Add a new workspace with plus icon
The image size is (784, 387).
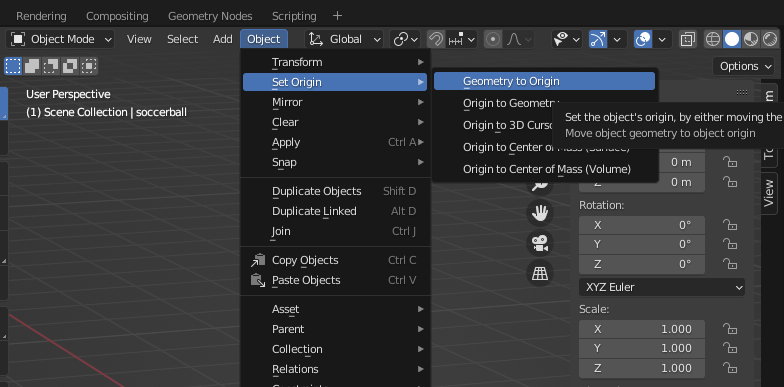338,16
